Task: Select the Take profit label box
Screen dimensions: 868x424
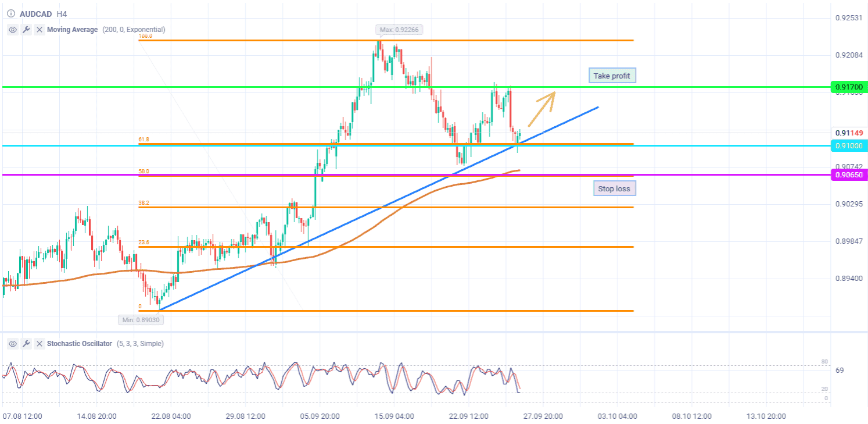Action: click(612, 76)
